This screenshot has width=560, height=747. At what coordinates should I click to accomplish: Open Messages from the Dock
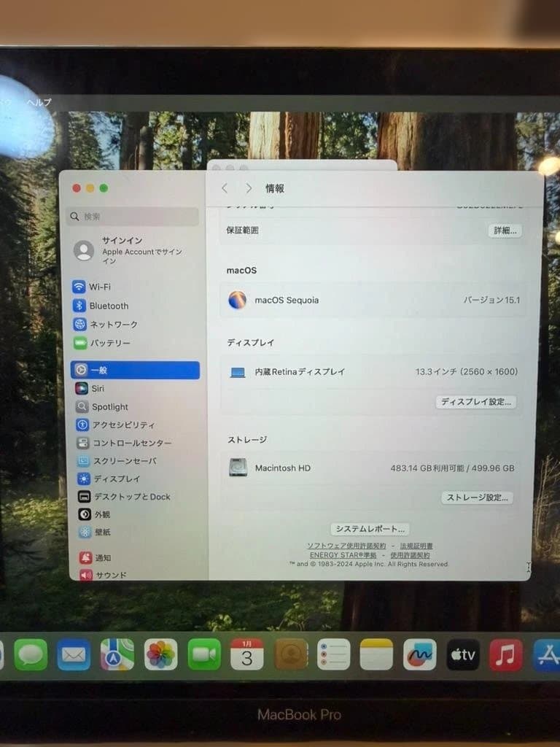(31, 654)
